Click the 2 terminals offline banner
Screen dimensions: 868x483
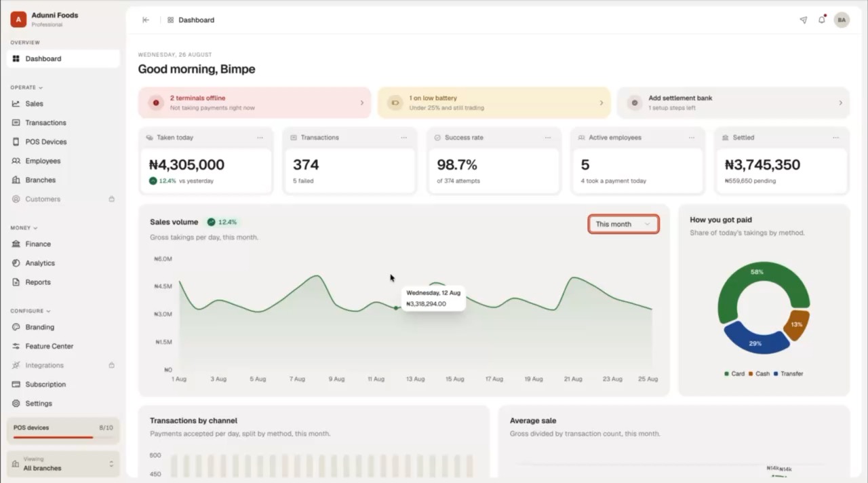(255, 102)
